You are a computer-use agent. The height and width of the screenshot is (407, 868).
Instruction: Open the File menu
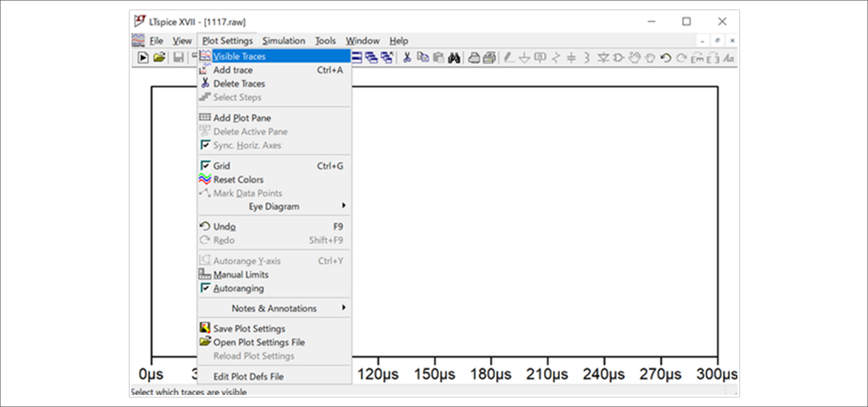pyautogui.click(x=156, y=41)
